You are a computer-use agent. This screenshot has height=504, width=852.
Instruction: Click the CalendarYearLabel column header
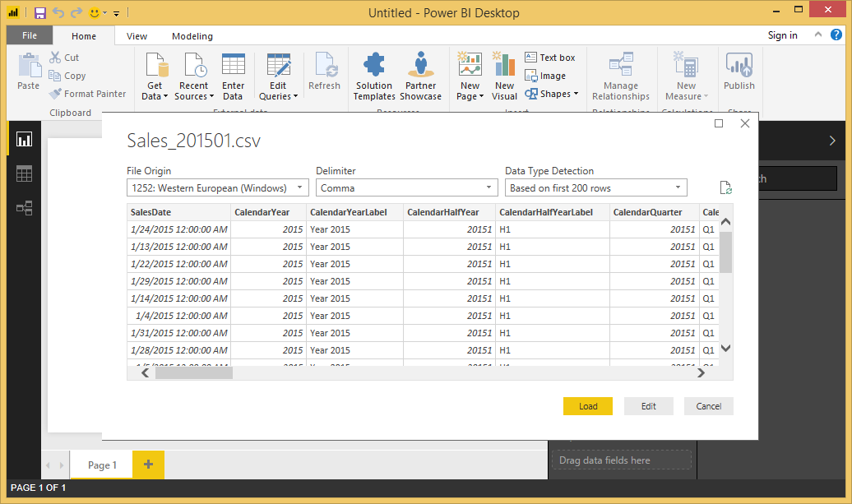(354, 212)
